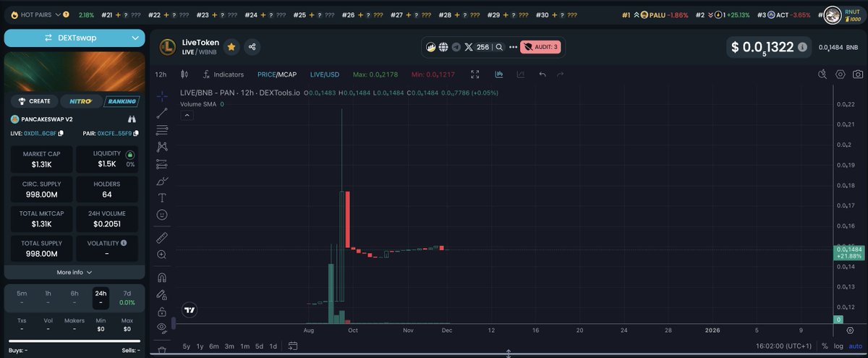Click the CREATE button

pos(34,101)
